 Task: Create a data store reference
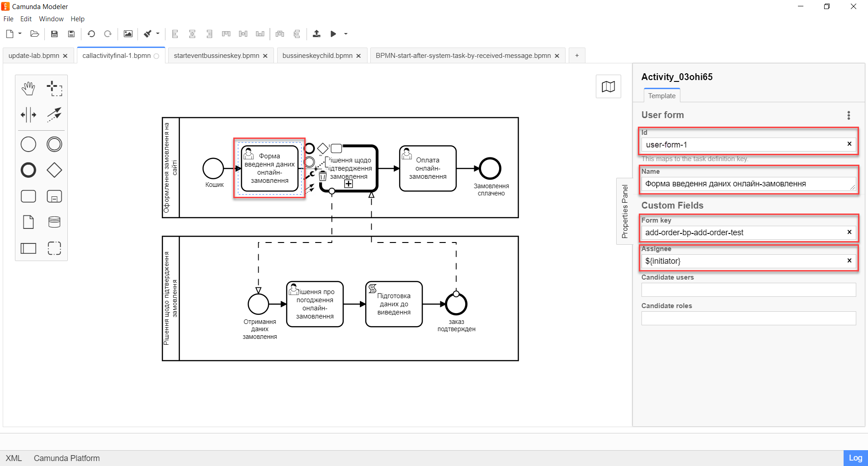point(54,222)
